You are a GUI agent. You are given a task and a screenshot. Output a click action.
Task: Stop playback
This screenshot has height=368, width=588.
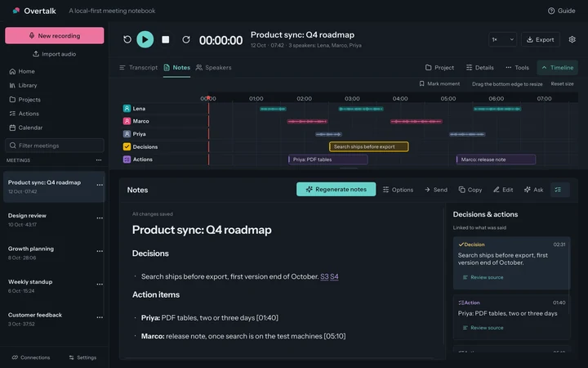point(165,39)
